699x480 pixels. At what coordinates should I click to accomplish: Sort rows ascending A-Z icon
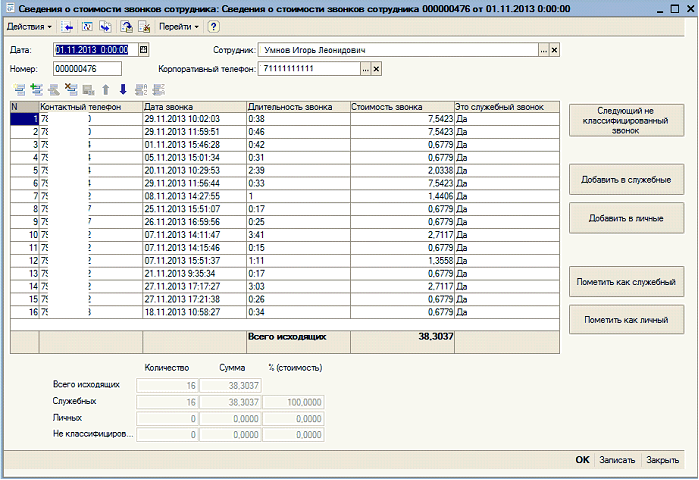click(141, 90)
